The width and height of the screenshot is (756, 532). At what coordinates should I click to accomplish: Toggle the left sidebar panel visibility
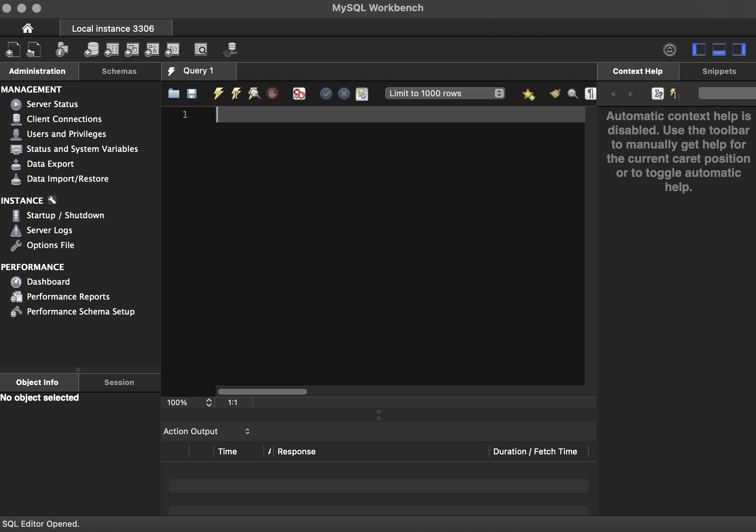[x=699, y=49]
